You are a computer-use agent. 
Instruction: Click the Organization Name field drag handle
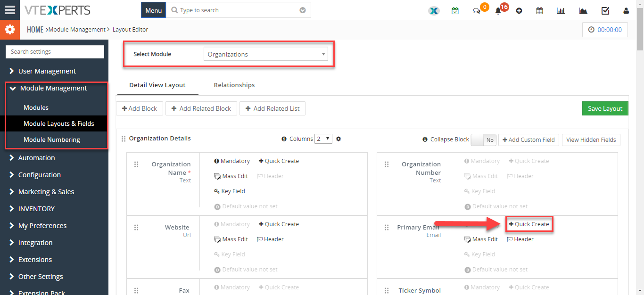(x=136, y=164)
